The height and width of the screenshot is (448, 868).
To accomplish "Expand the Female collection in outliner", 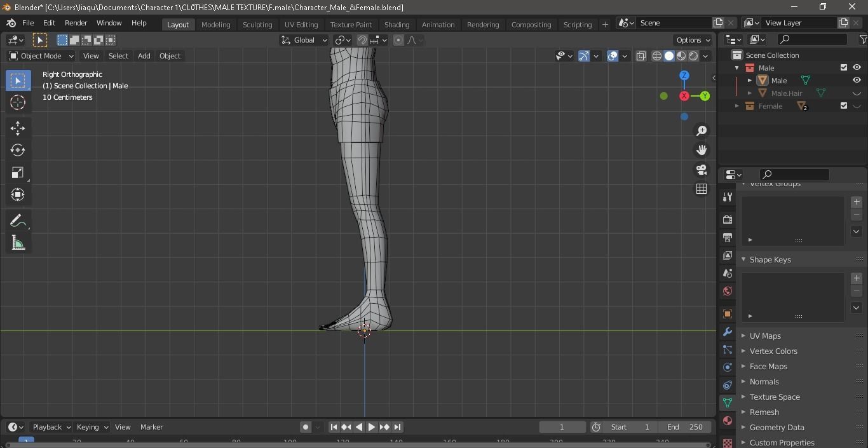I will pos(737,106).
